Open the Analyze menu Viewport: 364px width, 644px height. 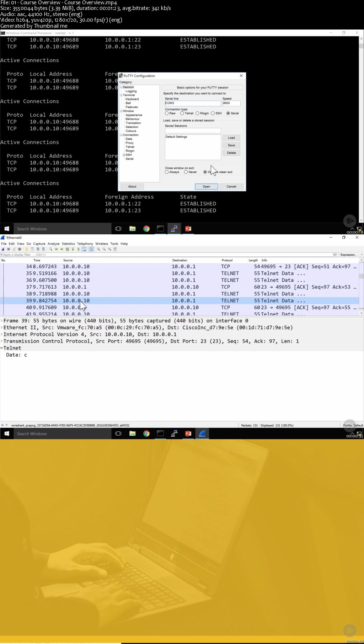[53, 244]
